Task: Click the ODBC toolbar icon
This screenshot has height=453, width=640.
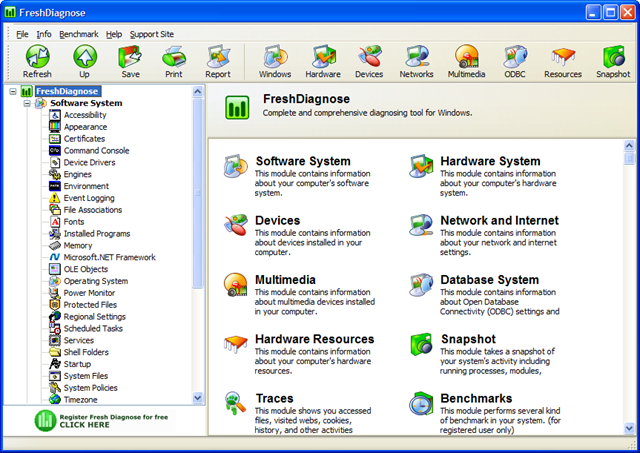Action: click(515, 56)
